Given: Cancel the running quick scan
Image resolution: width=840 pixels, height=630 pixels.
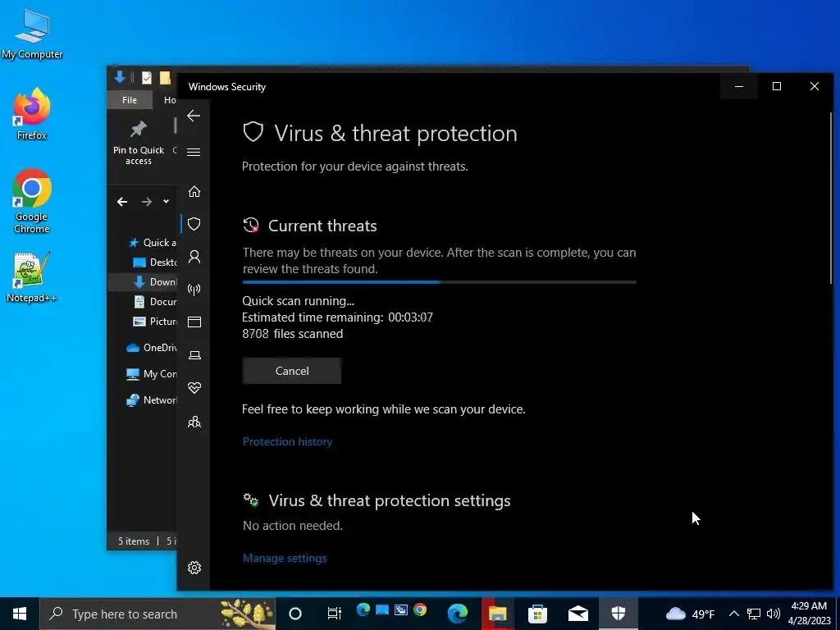Looking at the screenshot, I should (292, 371).
